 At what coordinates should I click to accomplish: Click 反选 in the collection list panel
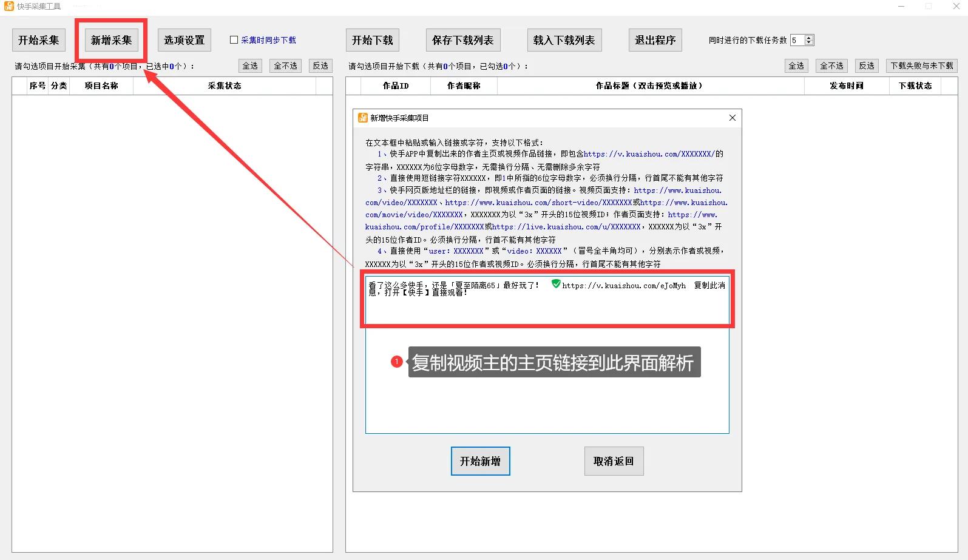click(x=320, y=66)
